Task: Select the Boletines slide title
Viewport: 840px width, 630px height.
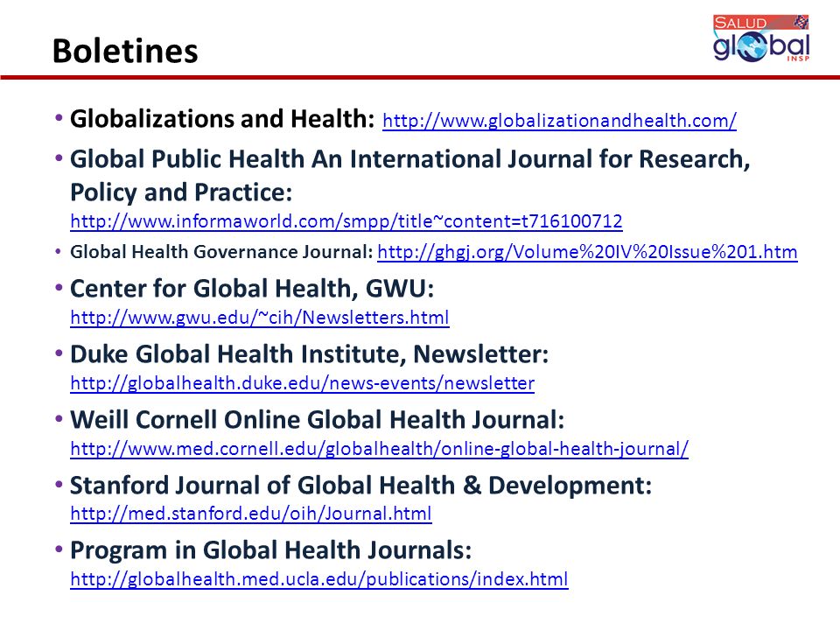Action: 125,51
